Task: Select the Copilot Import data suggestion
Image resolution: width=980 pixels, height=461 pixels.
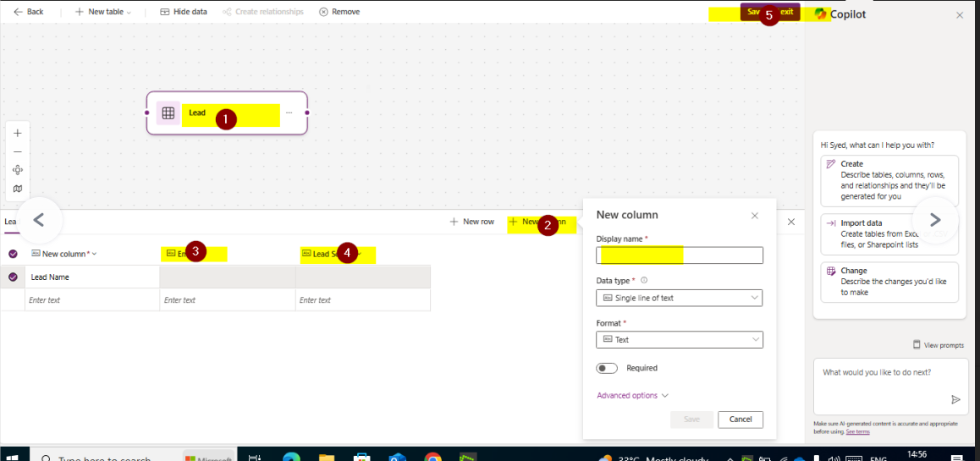Action: click(x=889, y=234)
